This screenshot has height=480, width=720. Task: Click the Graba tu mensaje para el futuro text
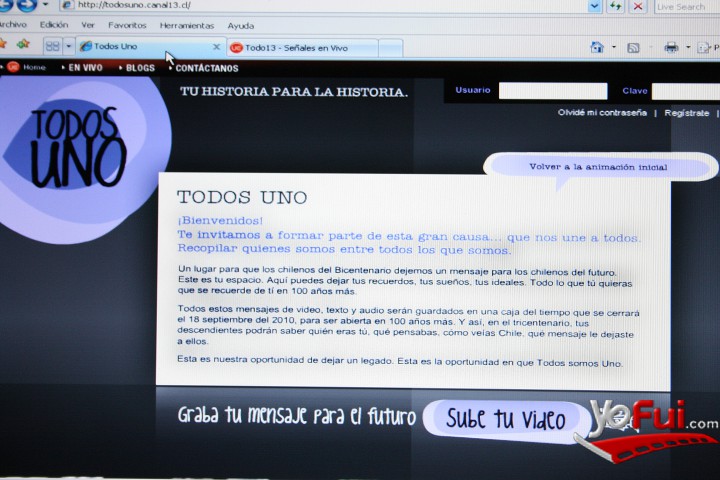[297, 415]
